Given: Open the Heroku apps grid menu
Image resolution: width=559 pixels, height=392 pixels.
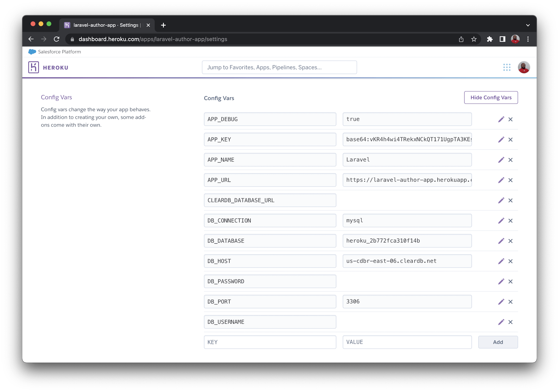Looking at the screenshot, I should click(x=507, y=67).
